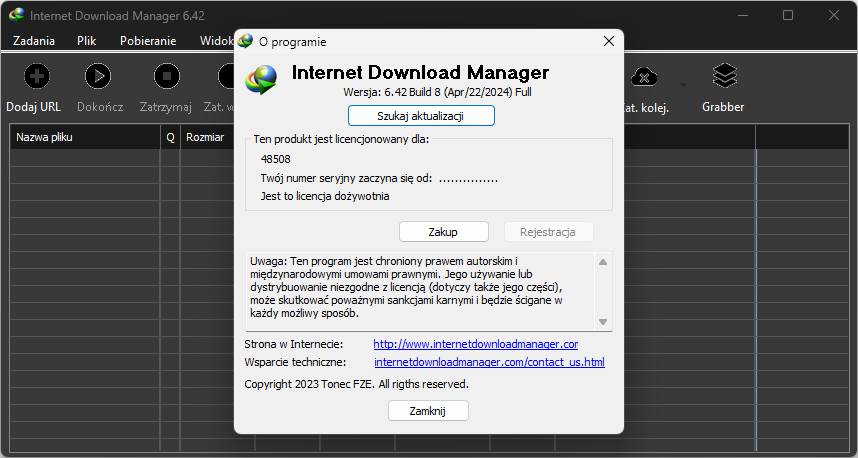Click the Dokończ resume icon
This screenshot has width=858, height=458.
coord(98,76)
